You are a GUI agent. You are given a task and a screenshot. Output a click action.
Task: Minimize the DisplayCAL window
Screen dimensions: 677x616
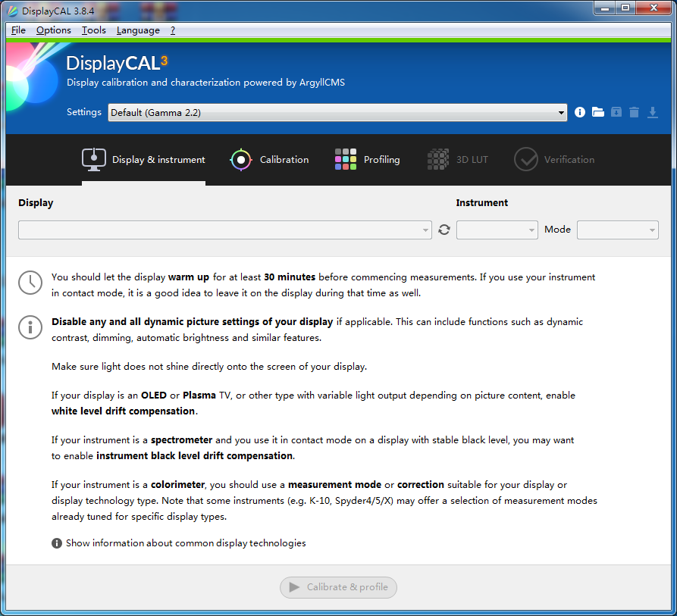pyautogui.click(x=605, y=8)
